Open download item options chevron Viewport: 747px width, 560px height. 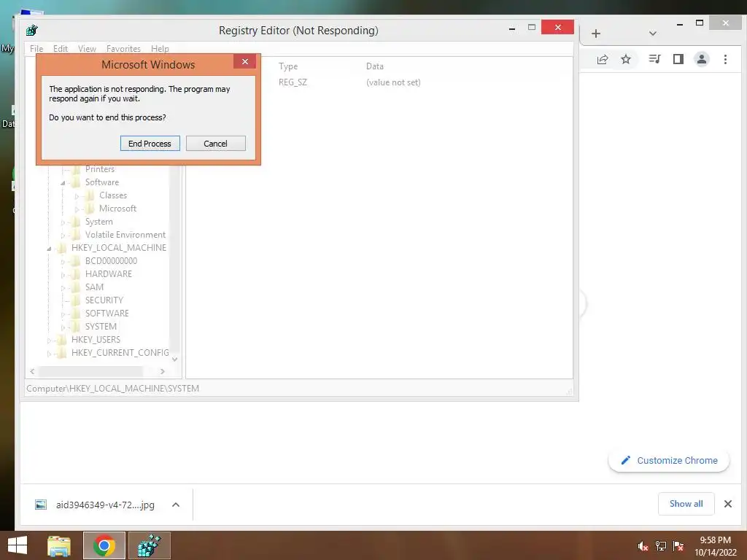pos(176,505)
